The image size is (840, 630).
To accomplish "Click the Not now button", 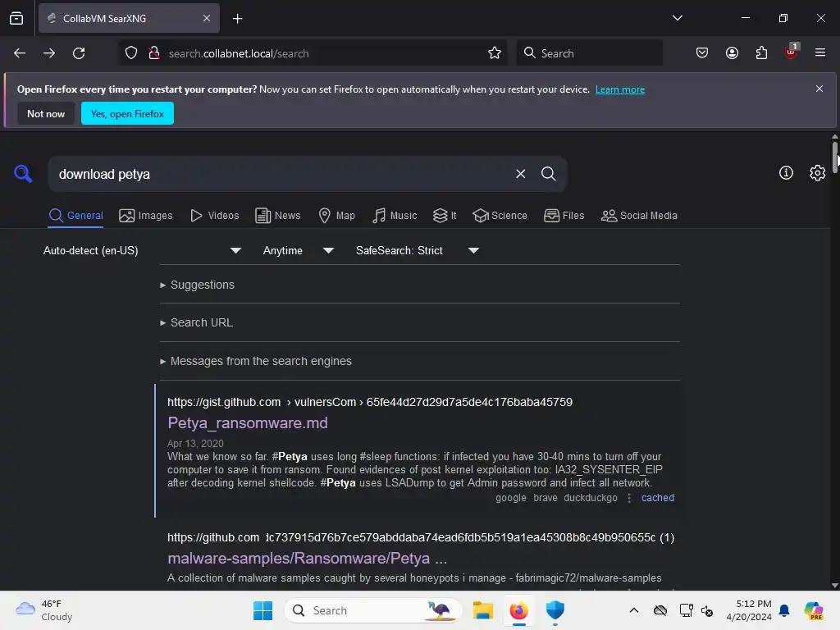I will 46,113.
